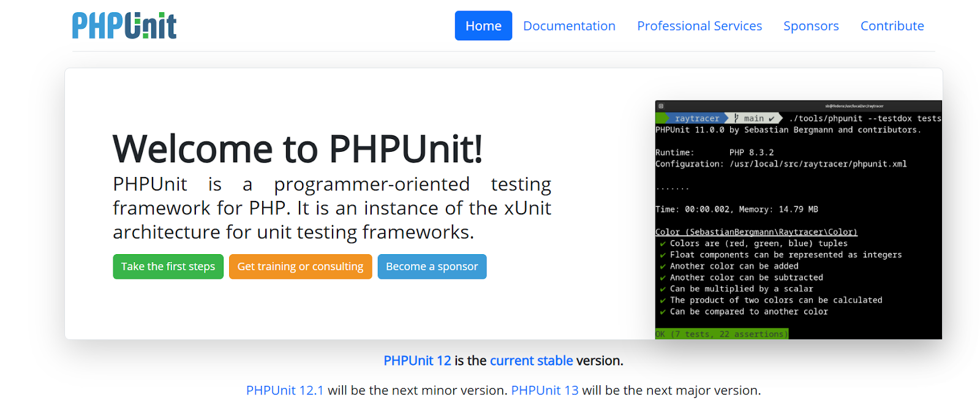
Task: Navigate to the Contribute page
Action: [x=892, y=26]
